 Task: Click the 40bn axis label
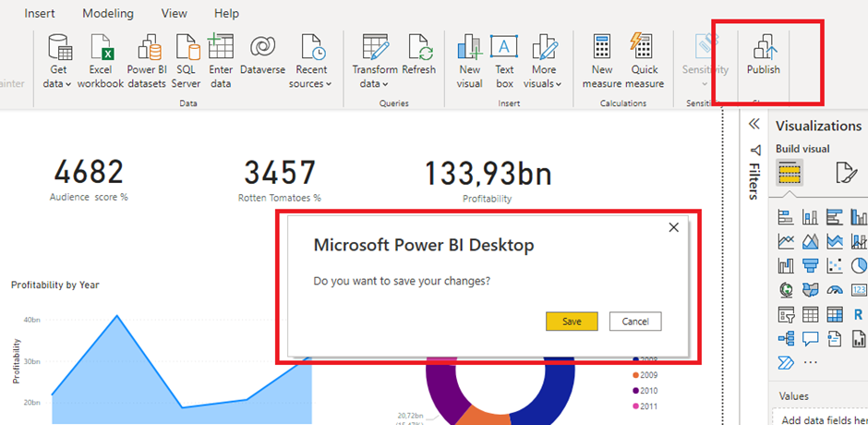pyautogui.click(x=31, y=320)
